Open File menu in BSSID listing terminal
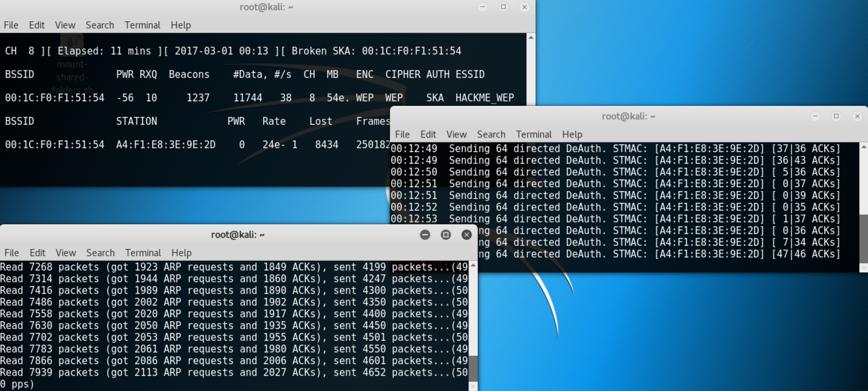 (x=11, y=25)
